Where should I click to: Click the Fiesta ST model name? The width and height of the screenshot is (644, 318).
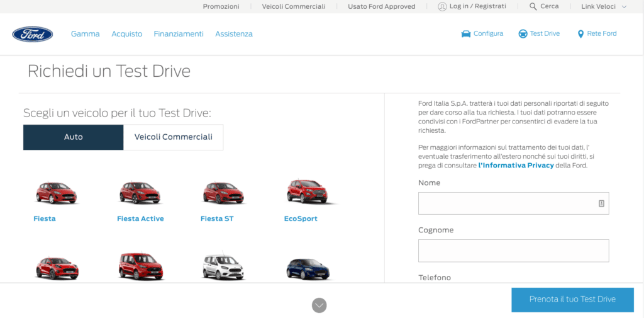217,219
